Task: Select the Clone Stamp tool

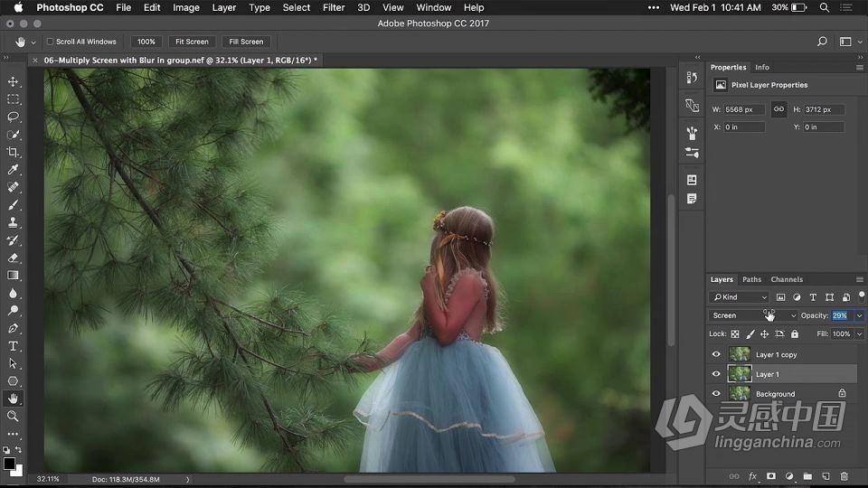Action: [13, 222]
